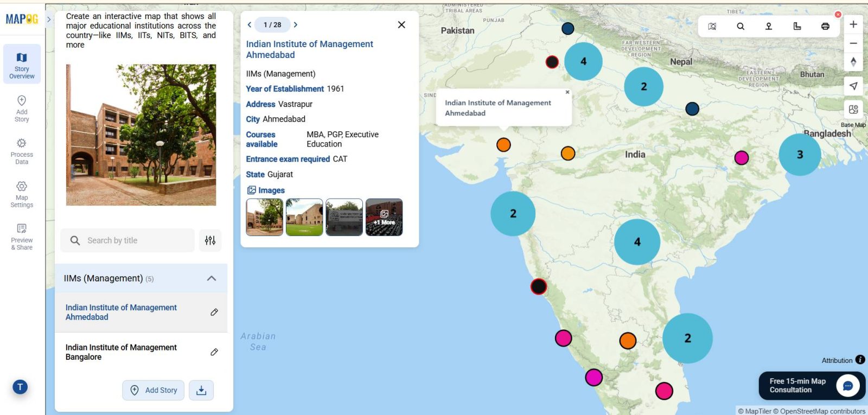
Task: Click the Attribution label text
Action: (x=837, y=360)
